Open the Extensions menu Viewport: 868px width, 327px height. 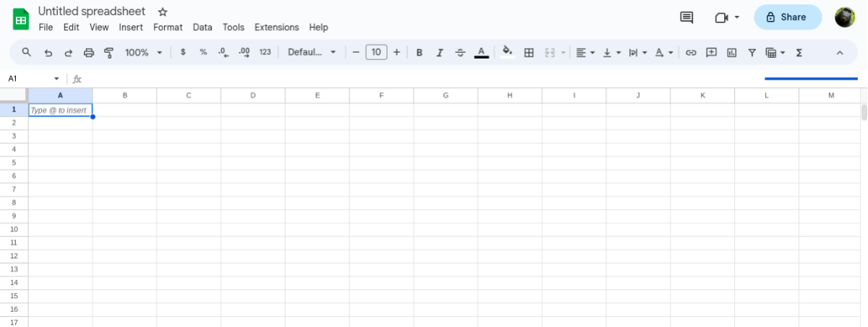pos(276,27)
